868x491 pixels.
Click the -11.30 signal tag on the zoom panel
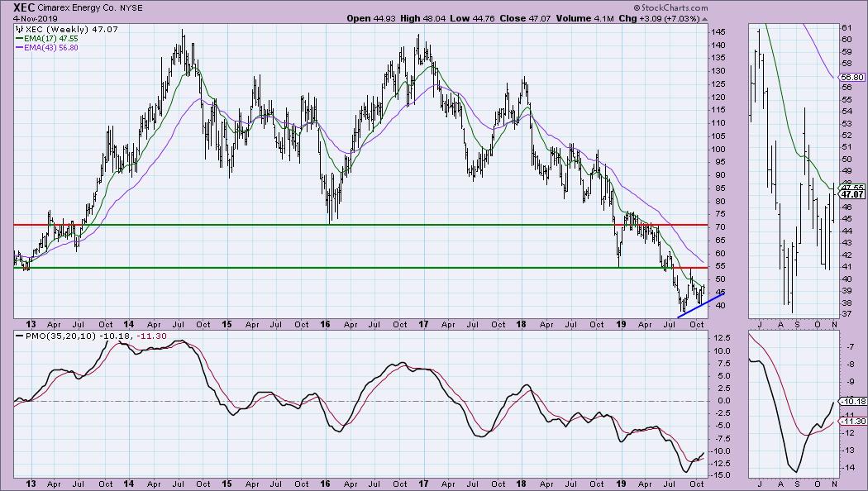(x=853, y=422)
